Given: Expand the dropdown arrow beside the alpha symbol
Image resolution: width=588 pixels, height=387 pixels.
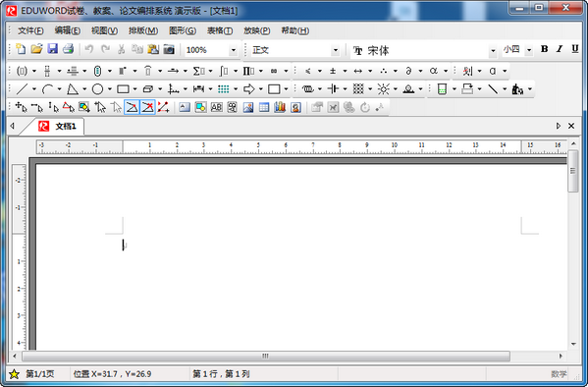Looking at the screenshot, I should 446,71.
